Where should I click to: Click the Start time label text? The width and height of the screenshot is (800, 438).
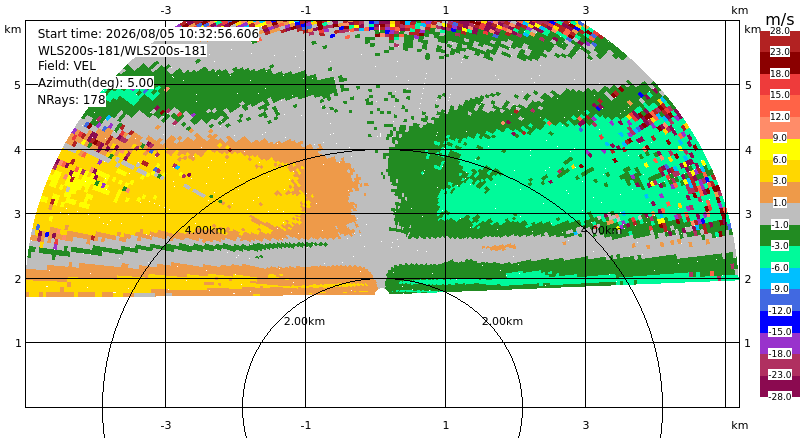[148, 34]
